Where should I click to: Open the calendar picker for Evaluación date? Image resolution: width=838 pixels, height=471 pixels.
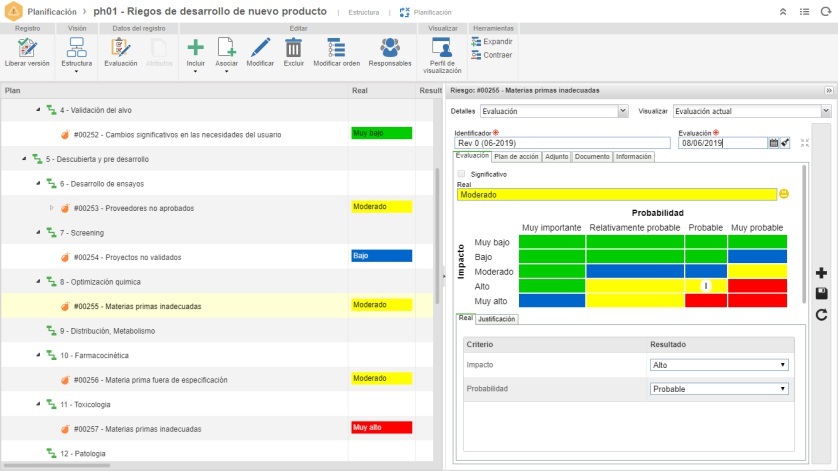(x=773, y=143)
